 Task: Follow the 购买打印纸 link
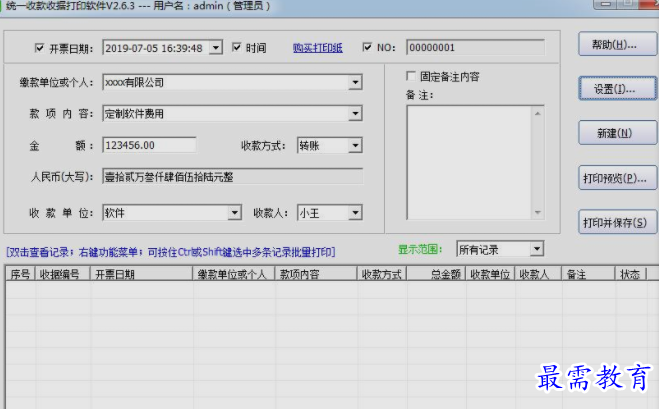318,48
